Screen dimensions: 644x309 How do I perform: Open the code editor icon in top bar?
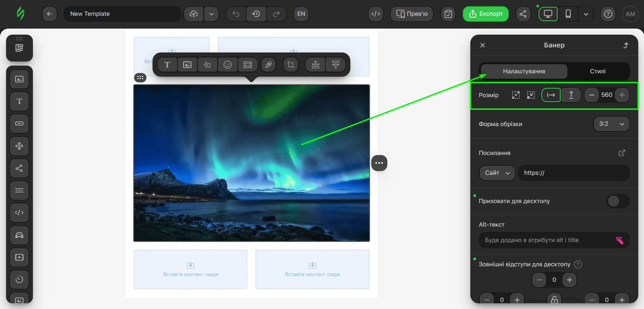[376, 14]
